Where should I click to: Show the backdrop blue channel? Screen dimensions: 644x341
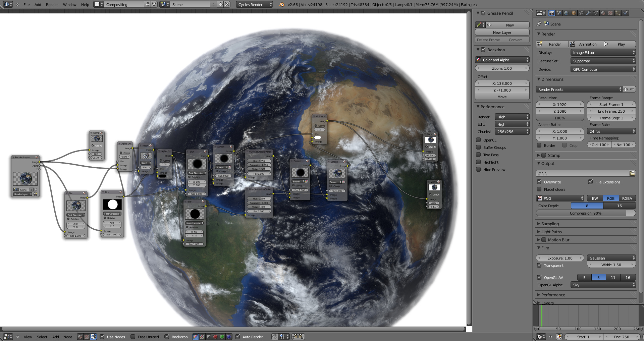point(229,337)
